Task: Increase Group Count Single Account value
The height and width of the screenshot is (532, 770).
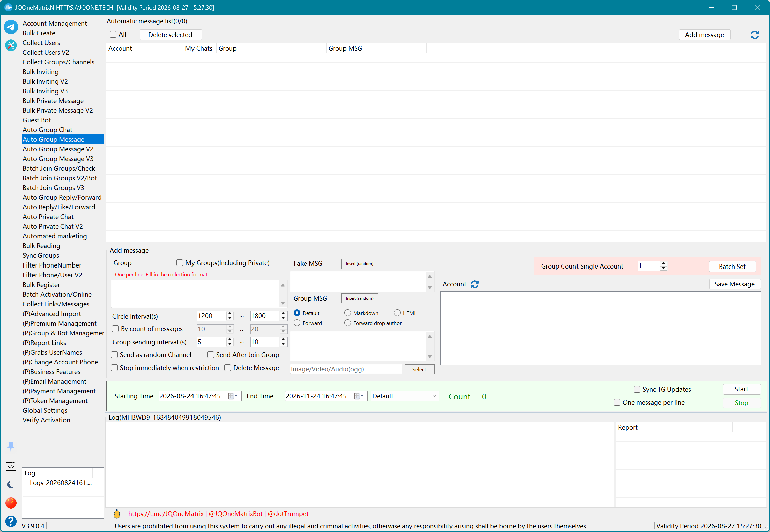Action: point(663,264)
